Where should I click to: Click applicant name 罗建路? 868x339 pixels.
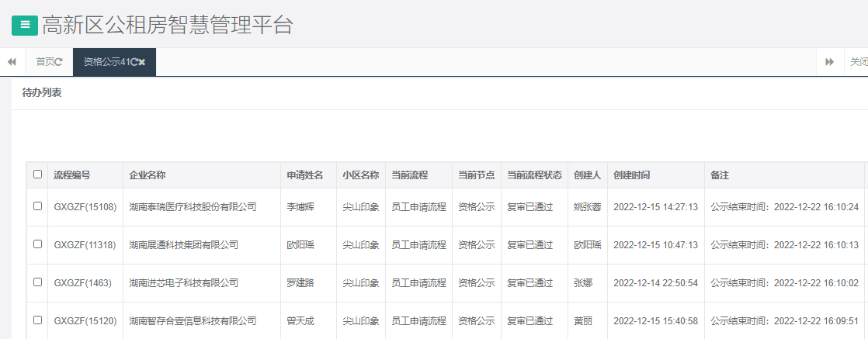pos(300,283)
